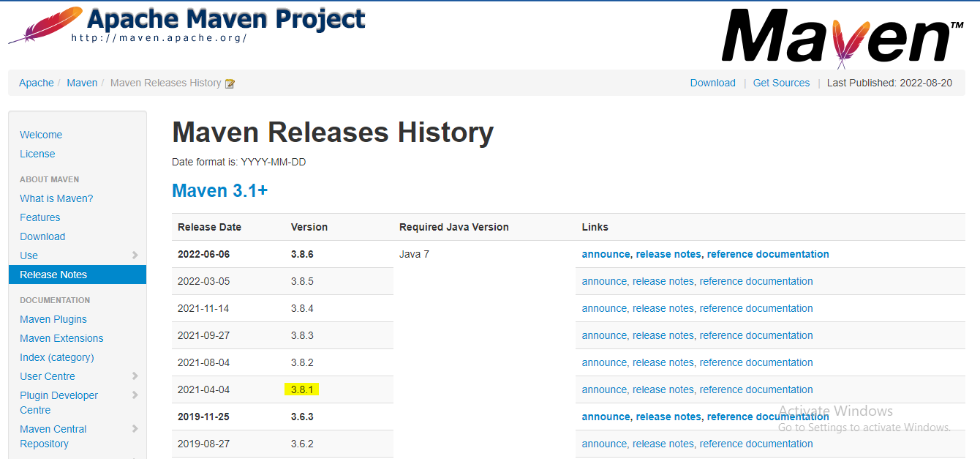980x459 pixels.
Task: Open Maven Central Repository sidebar item
Action: [x=53, y=436]
